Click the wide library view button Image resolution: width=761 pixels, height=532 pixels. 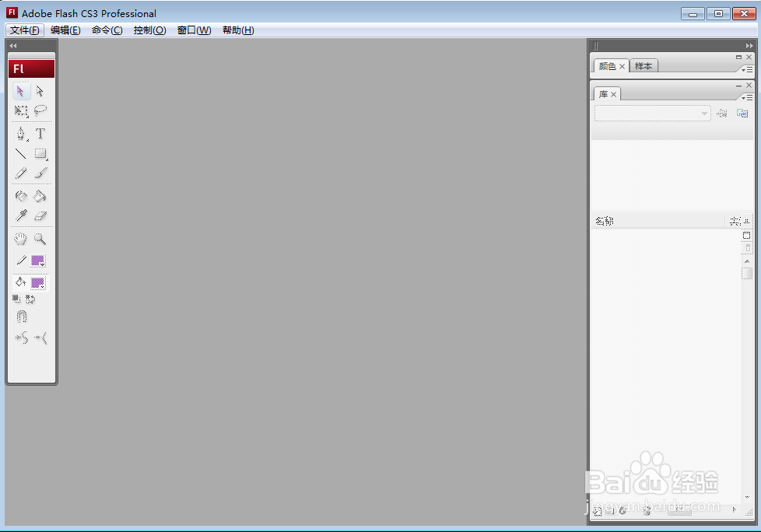tap(747, 236)
